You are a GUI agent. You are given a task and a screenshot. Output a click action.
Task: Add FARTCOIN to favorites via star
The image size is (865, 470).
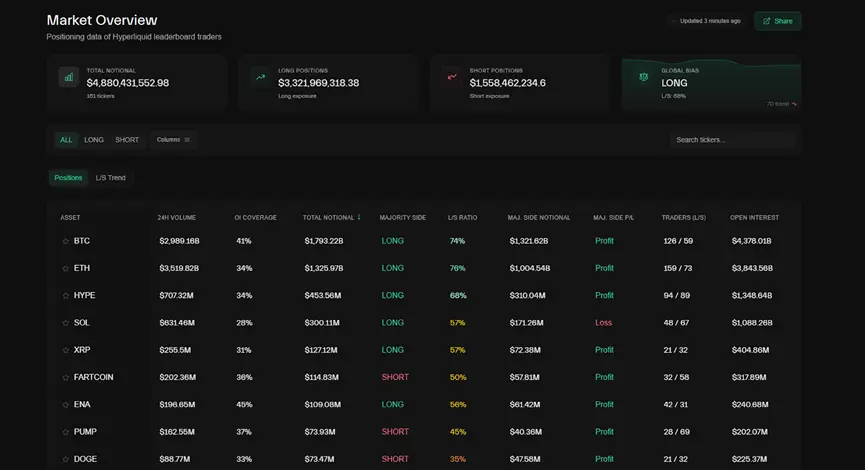[x=66, y=377]
